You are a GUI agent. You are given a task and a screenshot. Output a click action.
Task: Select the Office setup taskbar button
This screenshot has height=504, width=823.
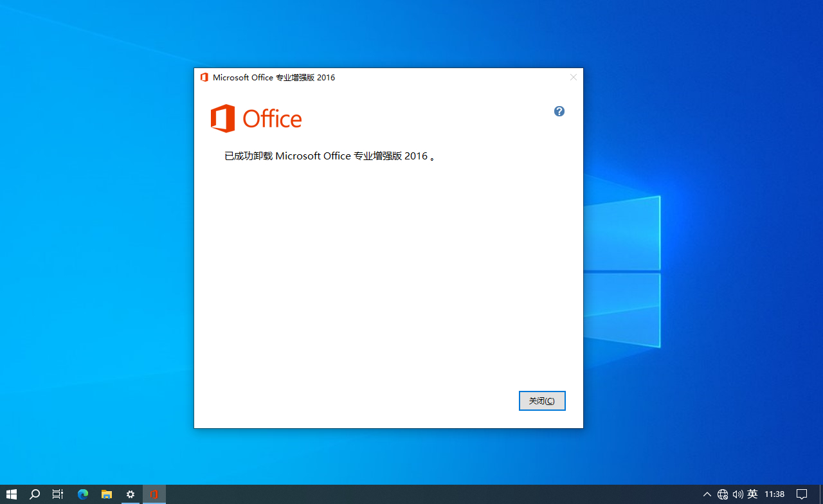coord(154,494)
